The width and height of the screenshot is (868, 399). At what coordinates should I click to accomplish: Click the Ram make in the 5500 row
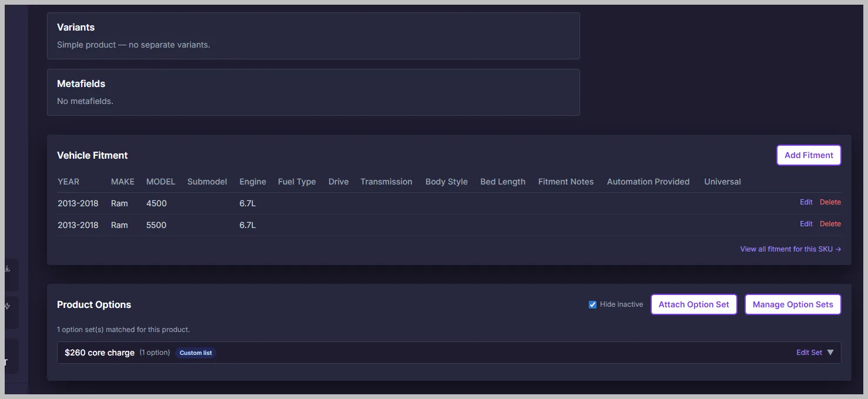[119, 225]
